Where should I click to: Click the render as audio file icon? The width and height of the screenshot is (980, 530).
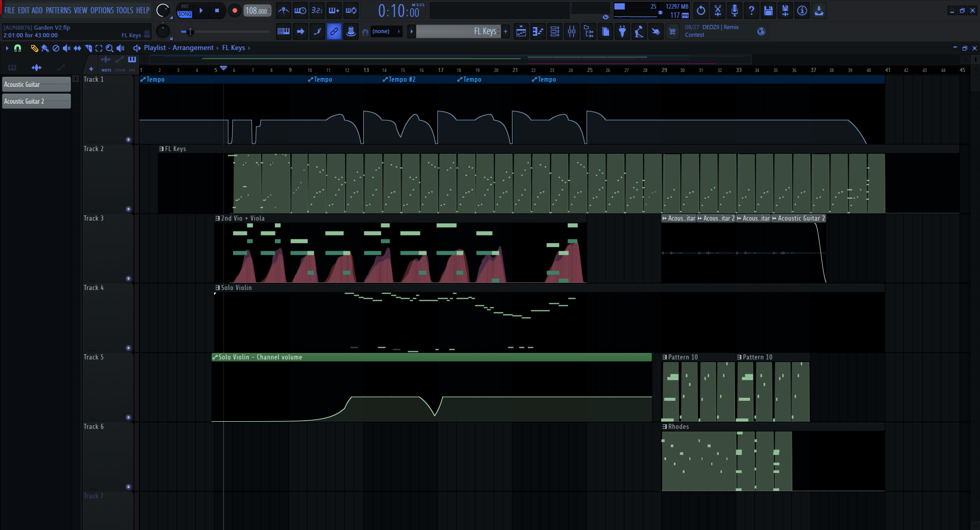785,10
